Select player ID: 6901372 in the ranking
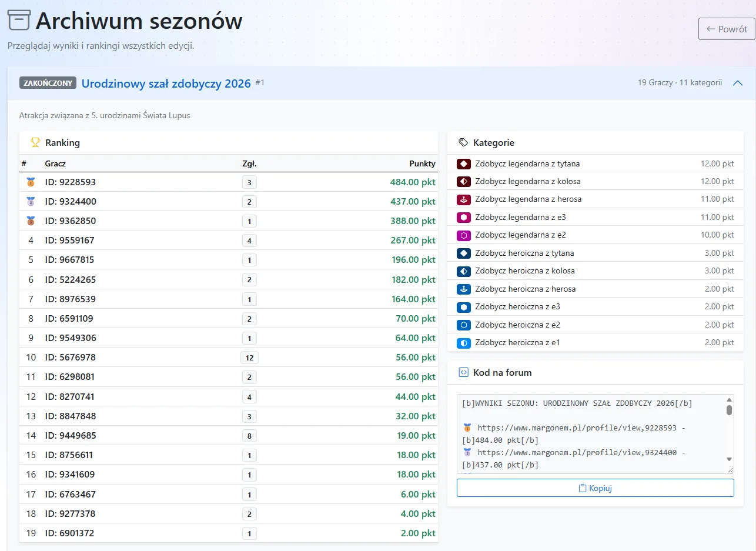Image resolution: width=756 pixels, height=551 pixels. click(x=70, y=533)
